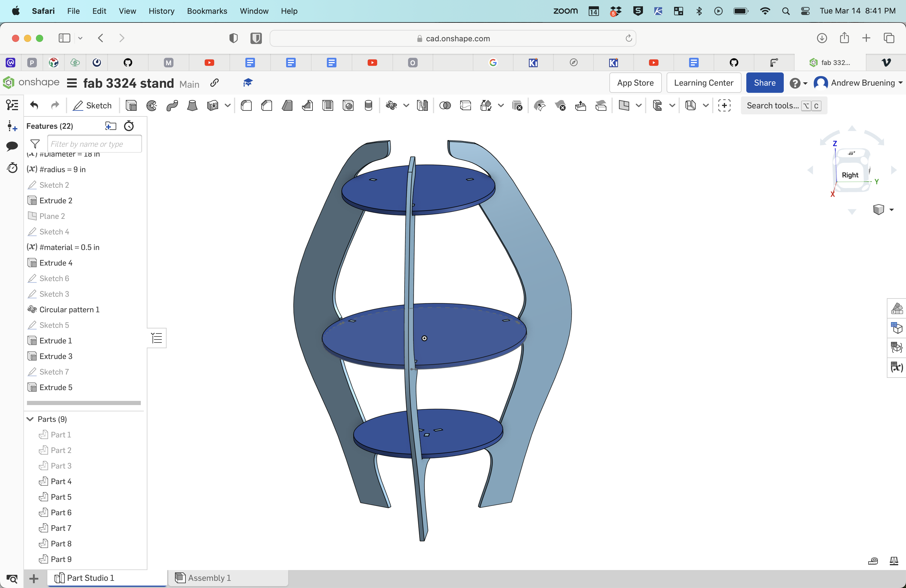The height and width of the screenshot is (588, 906).
Task: Select the Part Studio 1 tab
Action: coord(107,578)
